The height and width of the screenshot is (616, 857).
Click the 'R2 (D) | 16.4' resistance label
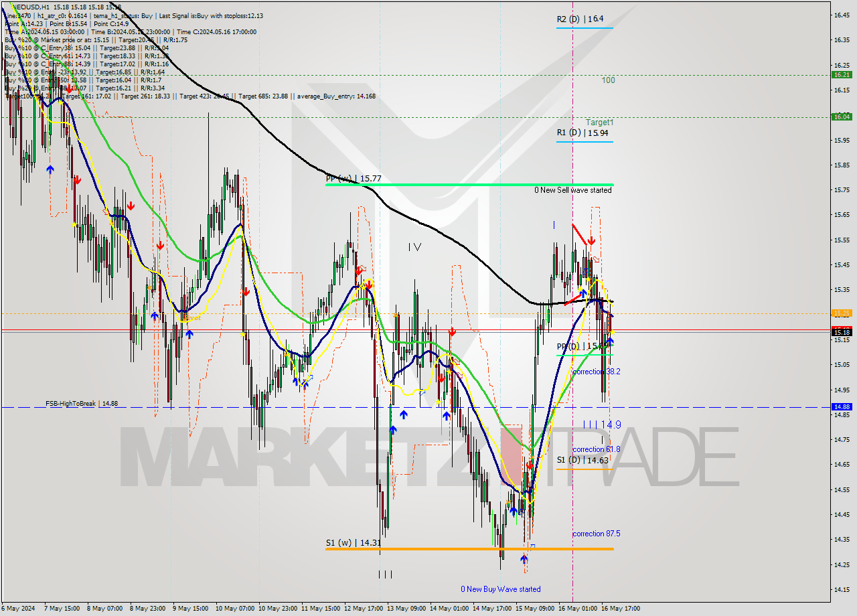pos(580,19)
